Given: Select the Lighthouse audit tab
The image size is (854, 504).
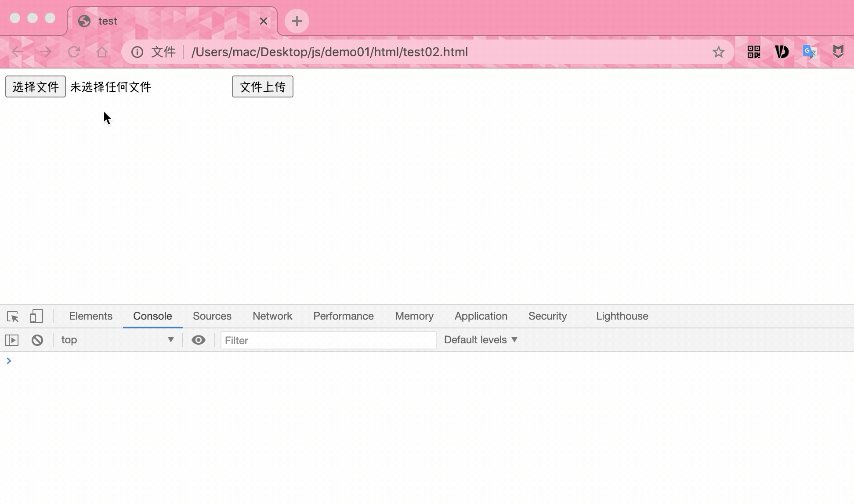Looking at the screenshot, I should pyautogui.click(x=622, y=316).
